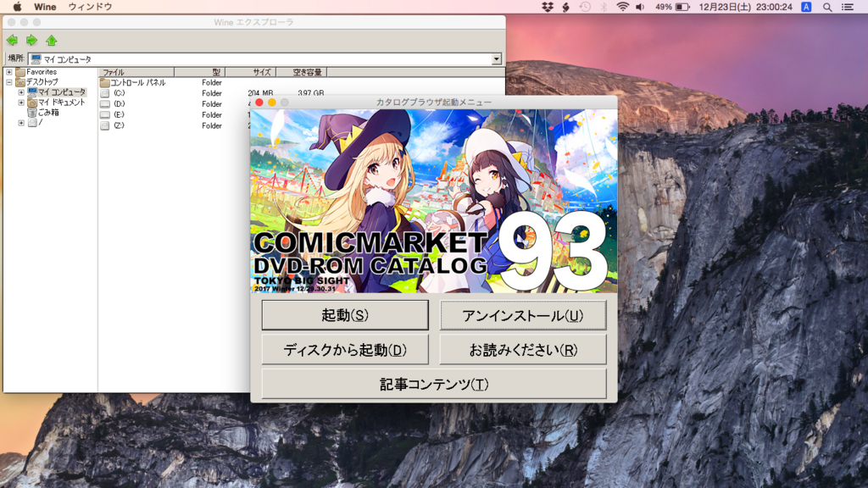Click the コントロール パネル folder icon

104,82
